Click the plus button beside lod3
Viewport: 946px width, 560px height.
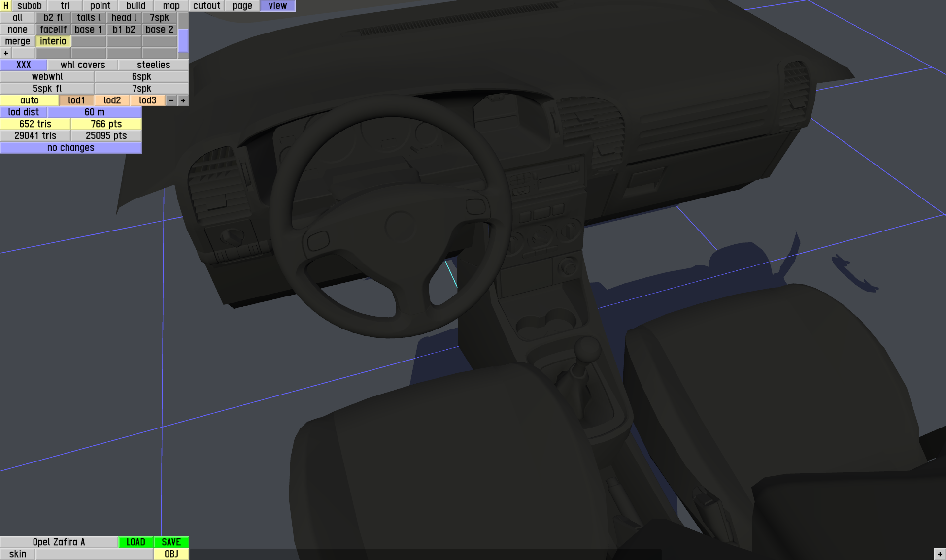(183, 100)
